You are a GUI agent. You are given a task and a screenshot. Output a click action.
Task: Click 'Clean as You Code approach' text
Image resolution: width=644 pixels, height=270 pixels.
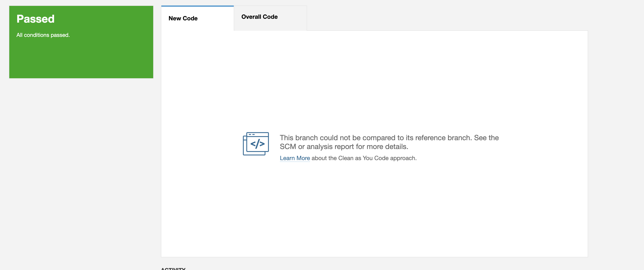[377, 158]
